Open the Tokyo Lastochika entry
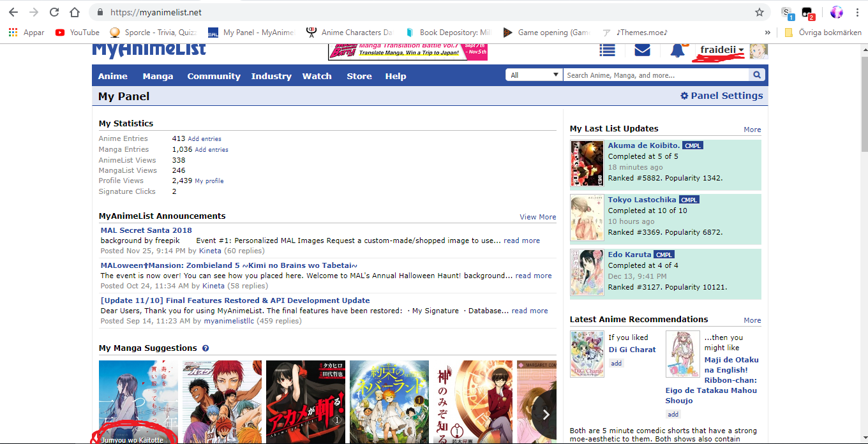 click(642, 200)
